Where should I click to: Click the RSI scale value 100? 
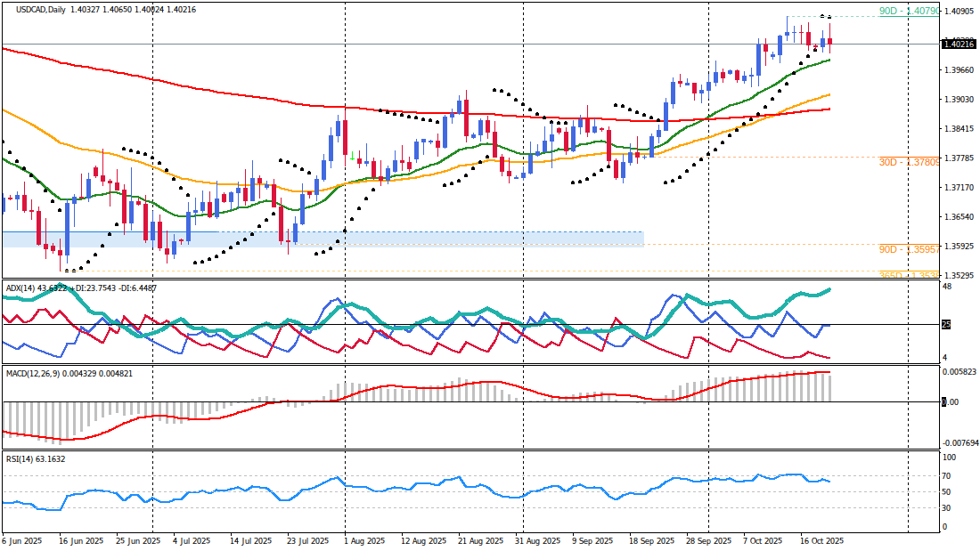pyautogui.click(x=949, y=458)
